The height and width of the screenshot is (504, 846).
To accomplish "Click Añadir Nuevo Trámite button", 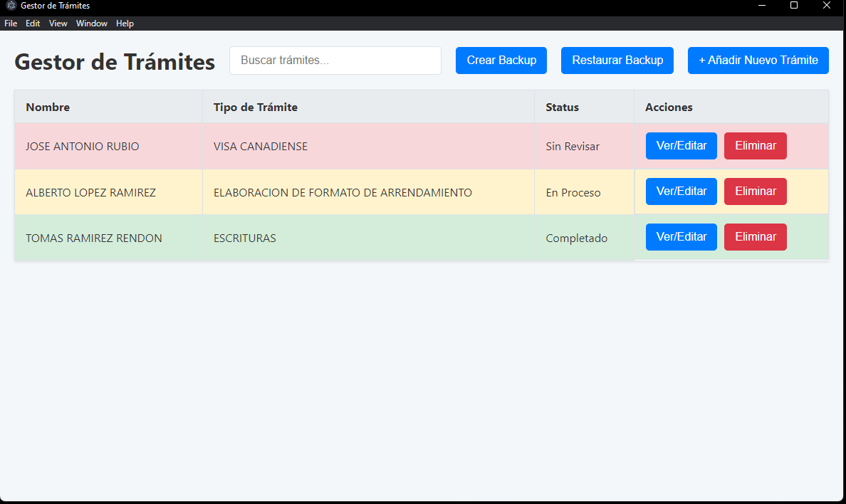I will pyautogui.click(x=758, y=61).
